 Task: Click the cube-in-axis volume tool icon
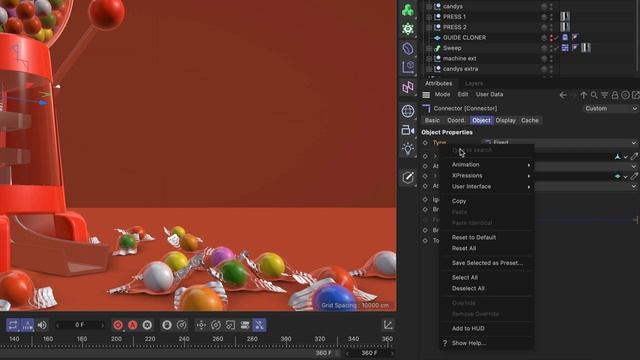pos(408,67)
